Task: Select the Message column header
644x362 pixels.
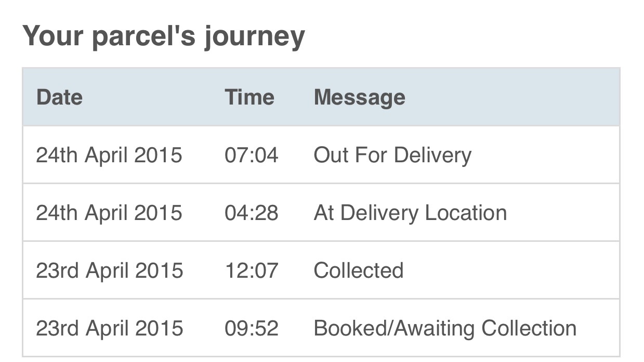Action: (360, 97)
